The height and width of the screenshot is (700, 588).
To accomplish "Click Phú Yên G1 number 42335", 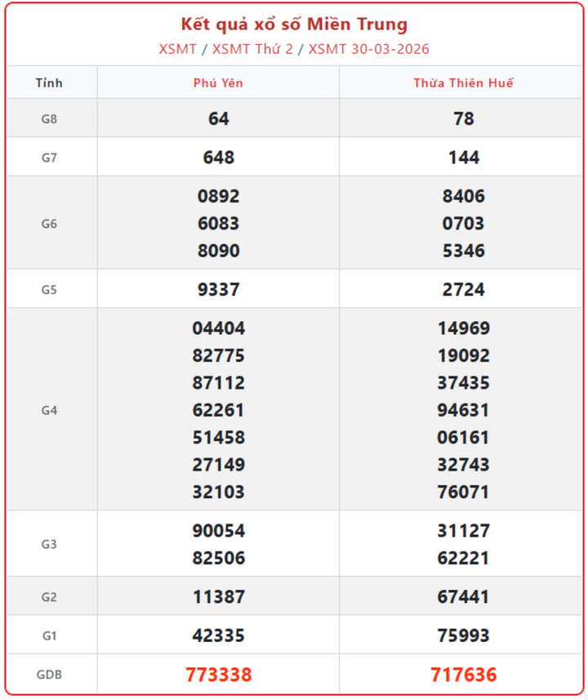I will click(x=218, y=635).
